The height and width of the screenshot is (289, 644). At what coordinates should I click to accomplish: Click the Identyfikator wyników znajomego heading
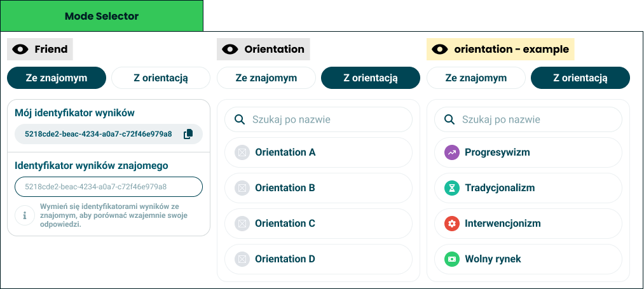[92, 165]
